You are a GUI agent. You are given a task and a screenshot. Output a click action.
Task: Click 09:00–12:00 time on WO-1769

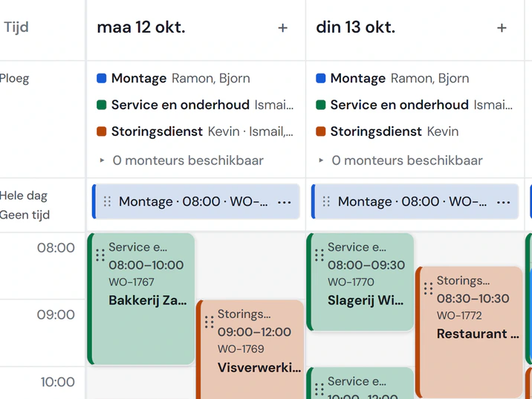tap(254, 332)
